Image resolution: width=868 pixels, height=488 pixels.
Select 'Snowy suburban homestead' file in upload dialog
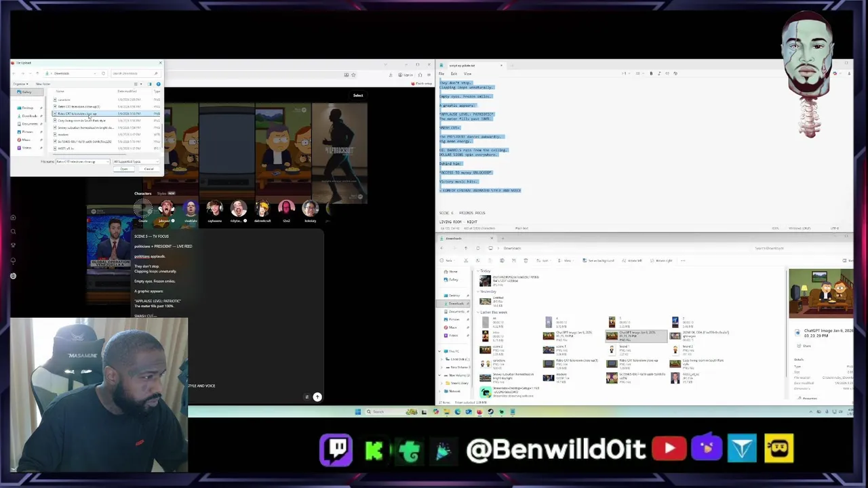coord(85,127)
